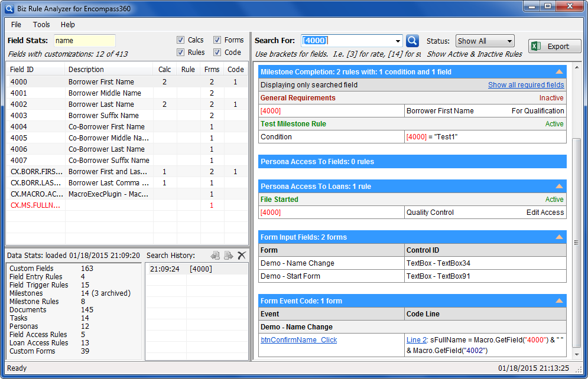This screenshot has height=379, width=588.
Task: Select the MacroExecPlugin field row
Action: pos(127,194)
